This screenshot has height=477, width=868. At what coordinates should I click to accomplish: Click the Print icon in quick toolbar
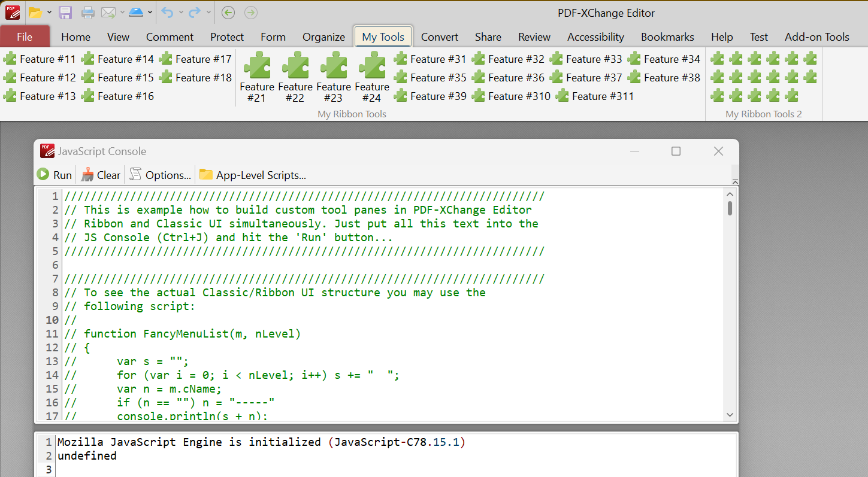point(87,12)
